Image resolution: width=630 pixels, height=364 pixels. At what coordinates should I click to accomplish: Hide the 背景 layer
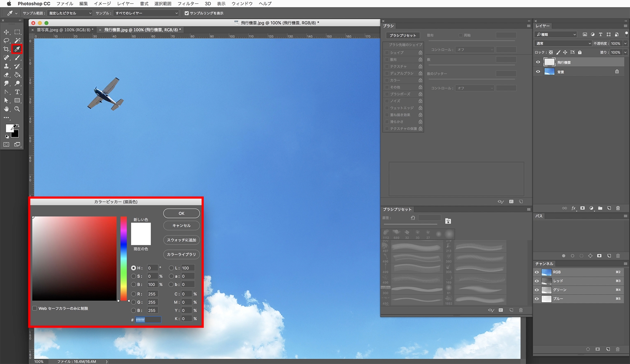538,72
